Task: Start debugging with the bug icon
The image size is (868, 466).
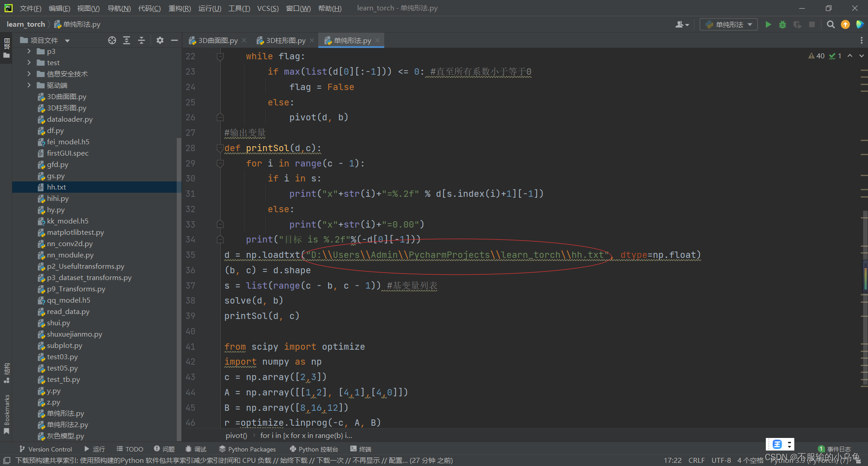Action: 783,24
